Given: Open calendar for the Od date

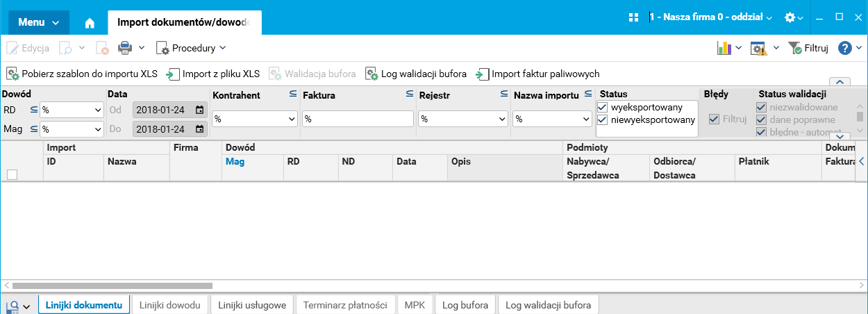Looking at the screenshot, I should (x=200, y=110).
